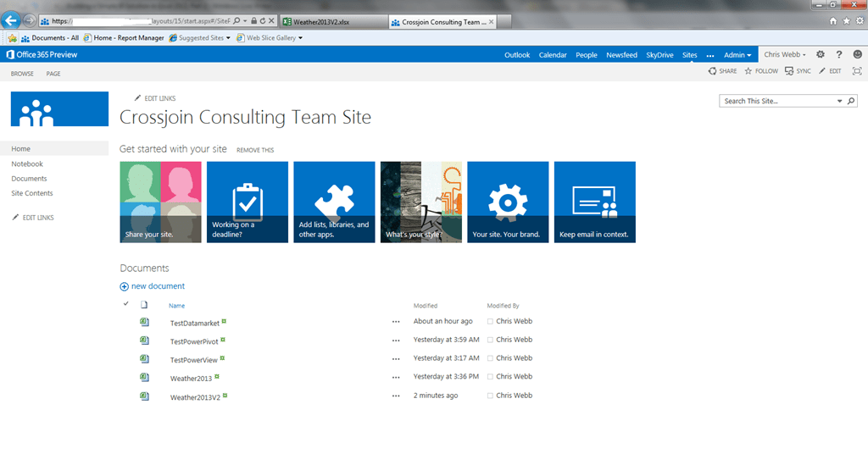Click the smiley feedback icon
Viewport: 868px width, 465px height.
click(858, 54)
